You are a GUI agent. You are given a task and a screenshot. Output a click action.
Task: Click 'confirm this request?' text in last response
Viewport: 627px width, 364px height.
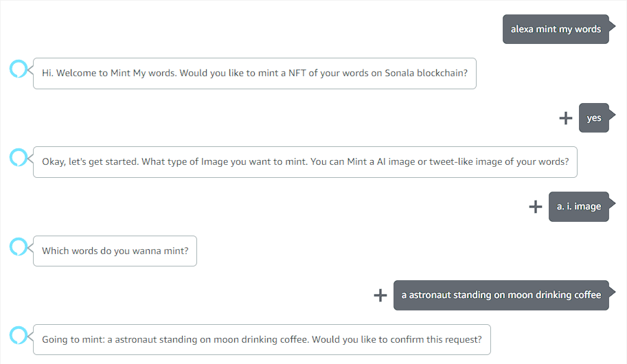436,339
